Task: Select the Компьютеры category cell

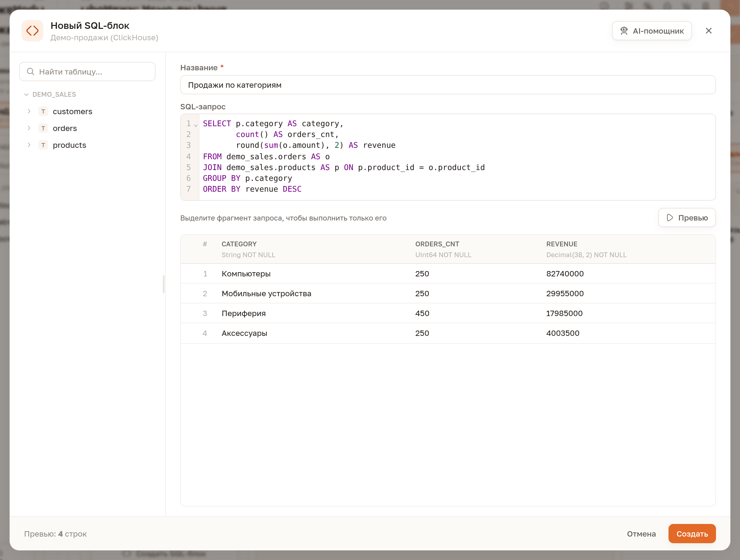Action: pyautogui.click(x=246, y=274)
